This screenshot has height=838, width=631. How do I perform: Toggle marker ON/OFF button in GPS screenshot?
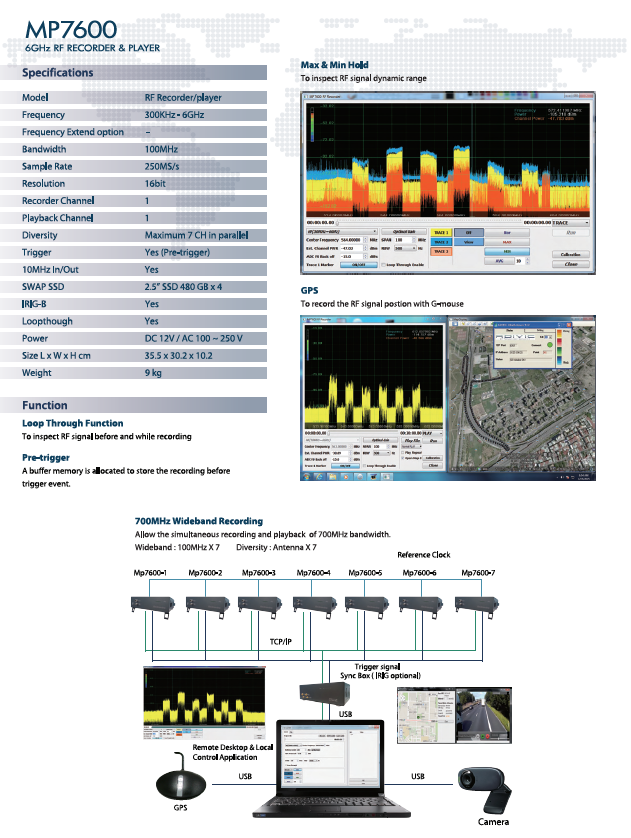coord(345,466)
